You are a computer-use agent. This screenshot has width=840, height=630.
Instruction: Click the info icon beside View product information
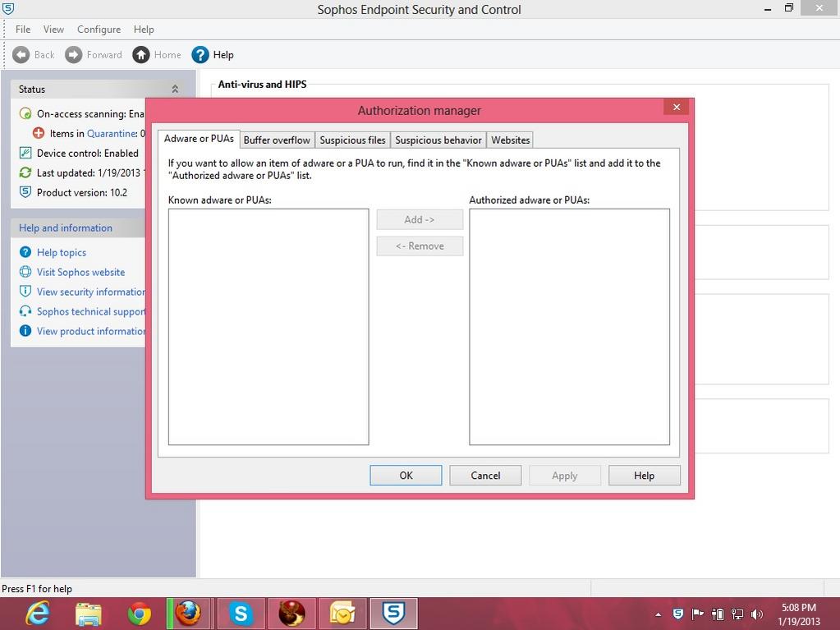[25, 330]
